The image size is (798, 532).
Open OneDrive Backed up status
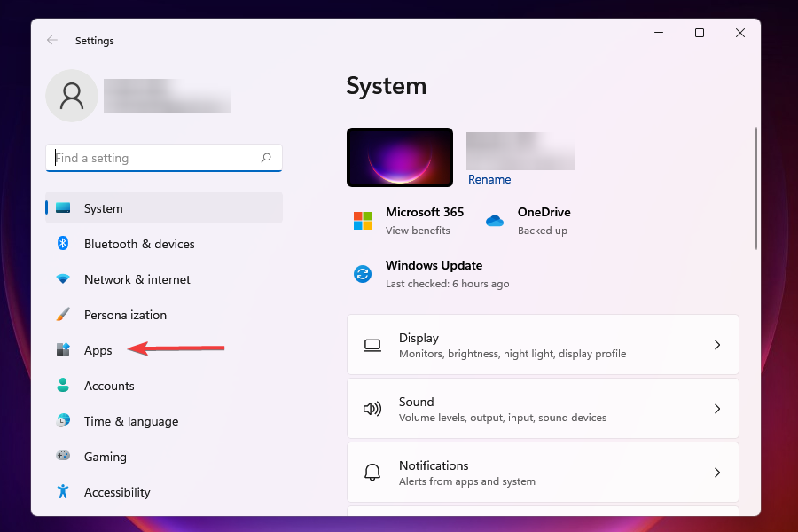(543, 231)
